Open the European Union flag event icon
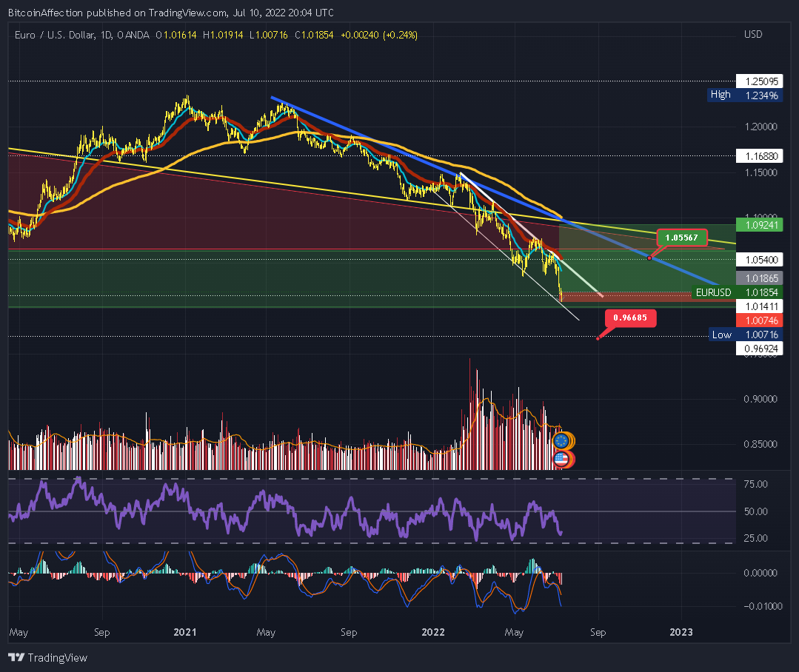This screenshot has height=672, width=799. [x=561, y=441]
